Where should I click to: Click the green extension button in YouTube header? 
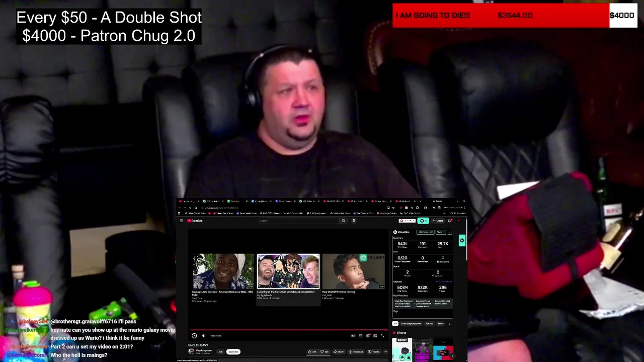tap(423, 221)
